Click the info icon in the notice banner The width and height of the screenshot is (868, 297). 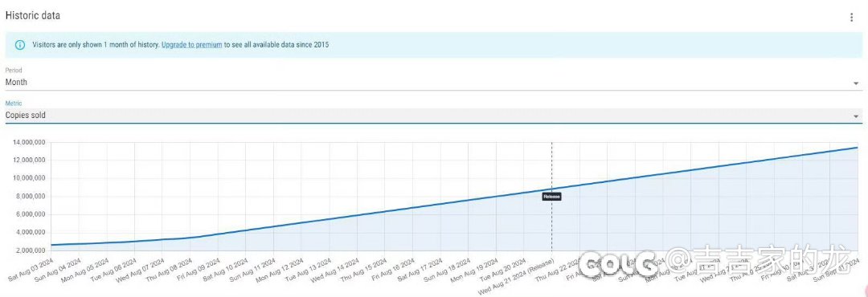[x=20, y=45]
